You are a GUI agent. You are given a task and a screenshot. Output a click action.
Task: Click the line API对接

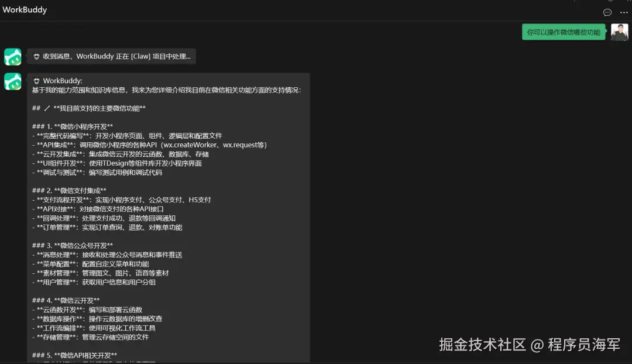click(98, 209)
